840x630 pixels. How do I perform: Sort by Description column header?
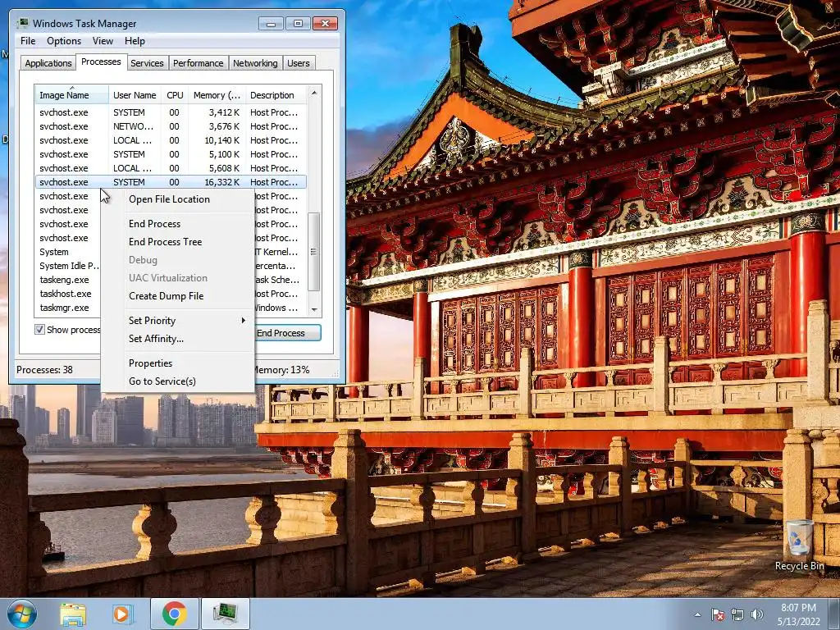276,95
